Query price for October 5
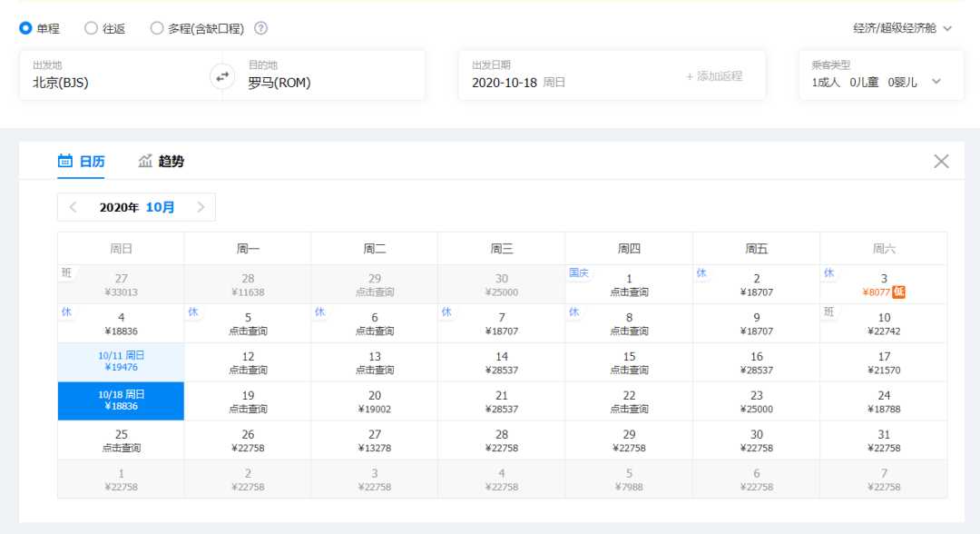 point(248,323)
